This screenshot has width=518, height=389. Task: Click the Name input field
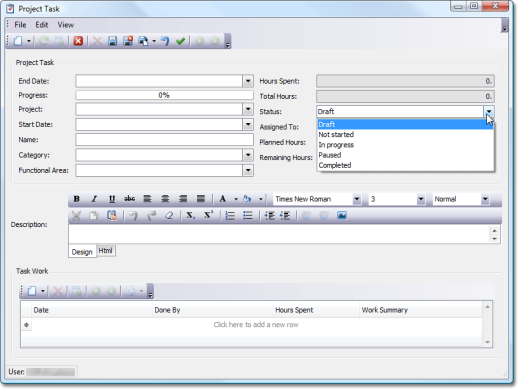point(164,140)
